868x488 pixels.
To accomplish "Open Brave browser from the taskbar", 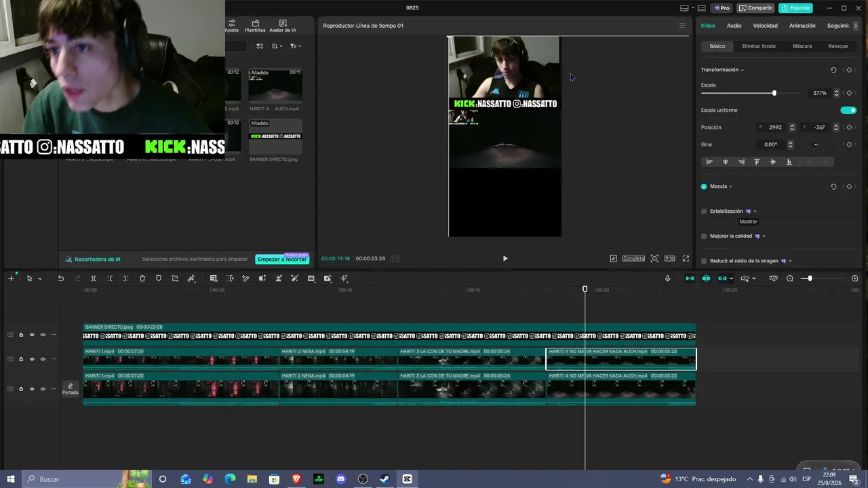I will coord(296,479).
